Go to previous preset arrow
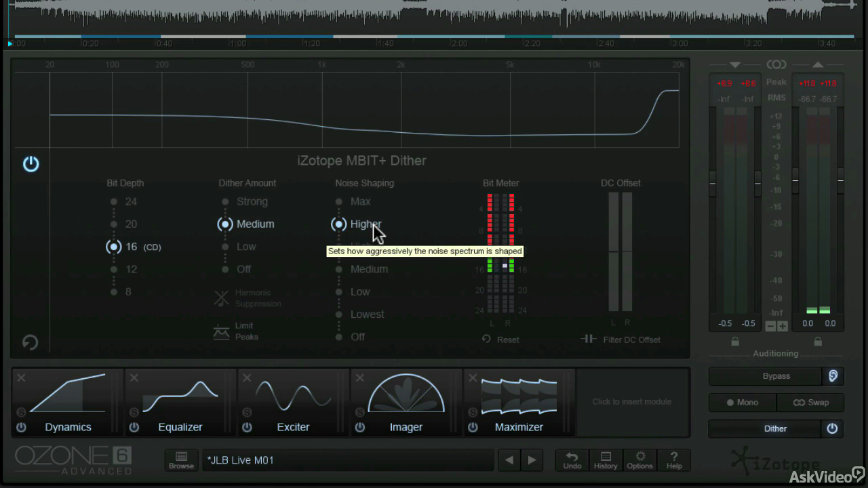This screenshot has height=488, width=868. (x=509, y=460)
